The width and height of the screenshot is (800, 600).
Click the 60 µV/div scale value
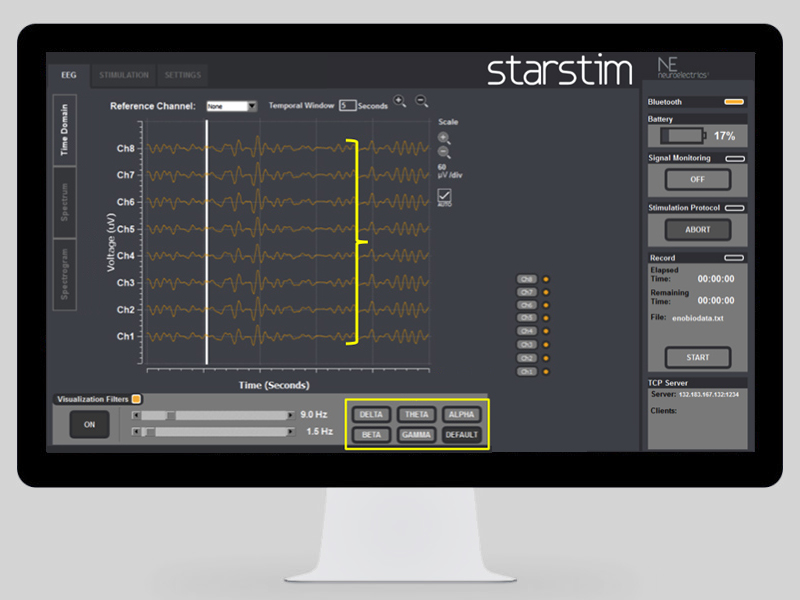click(449, 171)
